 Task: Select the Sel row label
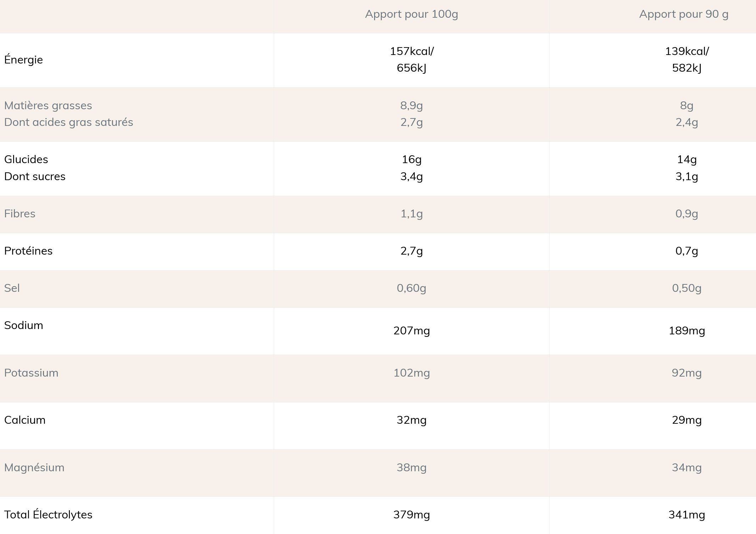[12, 288]
